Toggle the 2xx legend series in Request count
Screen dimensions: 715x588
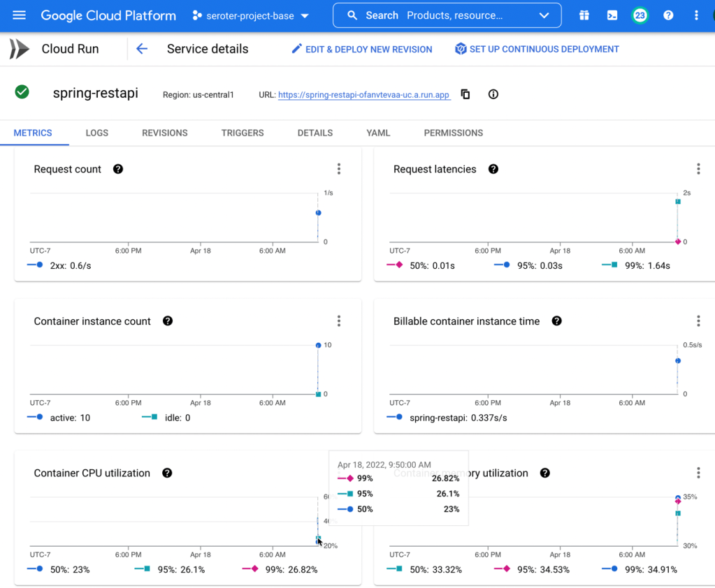point(59,265)
